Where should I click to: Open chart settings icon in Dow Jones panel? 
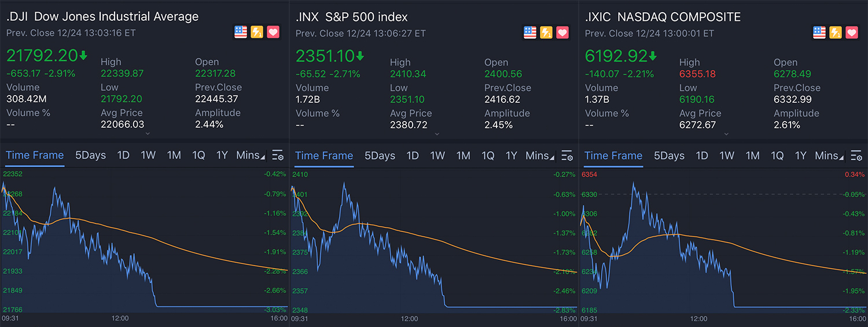277,155
